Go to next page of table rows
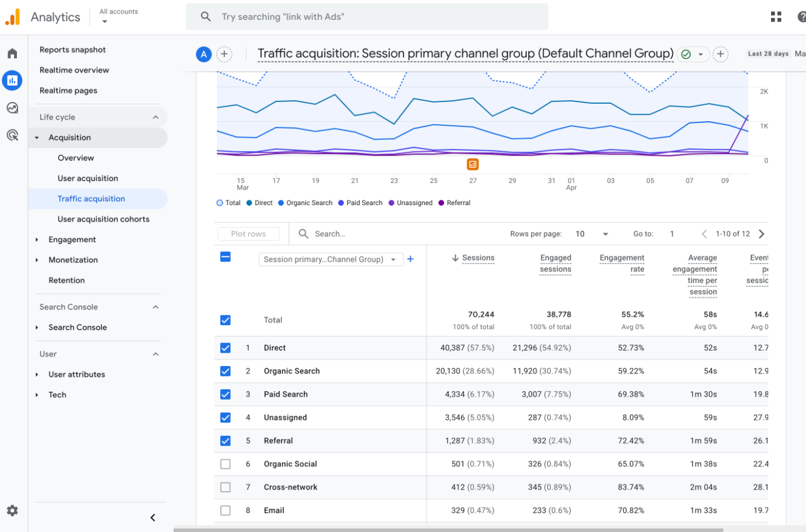This screenshot has width=806, height=532. click(x=761, y=234)
